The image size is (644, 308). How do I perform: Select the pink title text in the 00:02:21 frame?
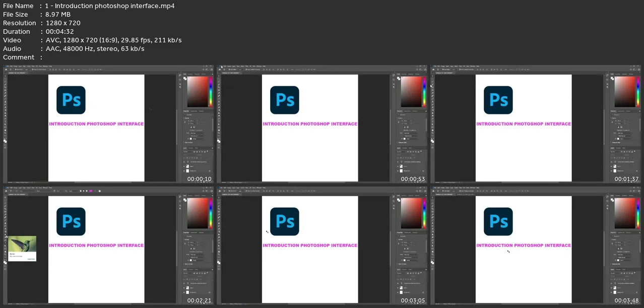tap(96, 245)
